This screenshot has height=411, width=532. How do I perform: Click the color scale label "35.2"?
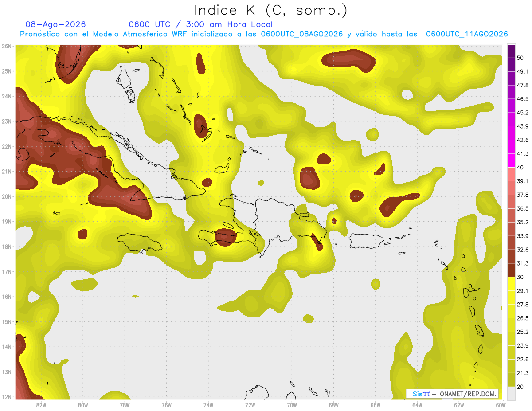[x=523, y=222]
